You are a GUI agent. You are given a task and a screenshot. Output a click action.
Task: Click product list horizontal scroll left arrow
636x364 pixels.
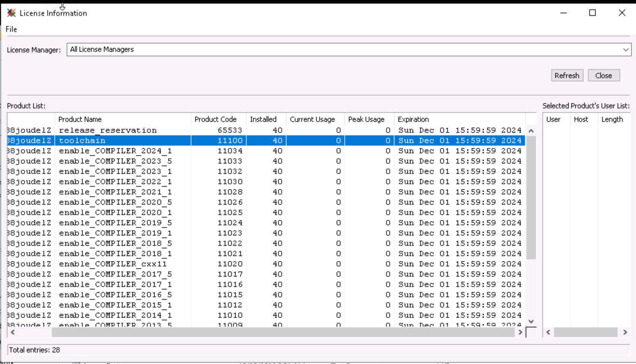click(x=13, y=332)
